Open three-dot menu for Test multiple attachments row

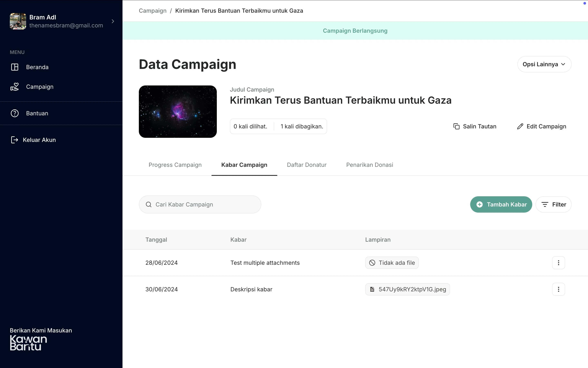[558, 263]
